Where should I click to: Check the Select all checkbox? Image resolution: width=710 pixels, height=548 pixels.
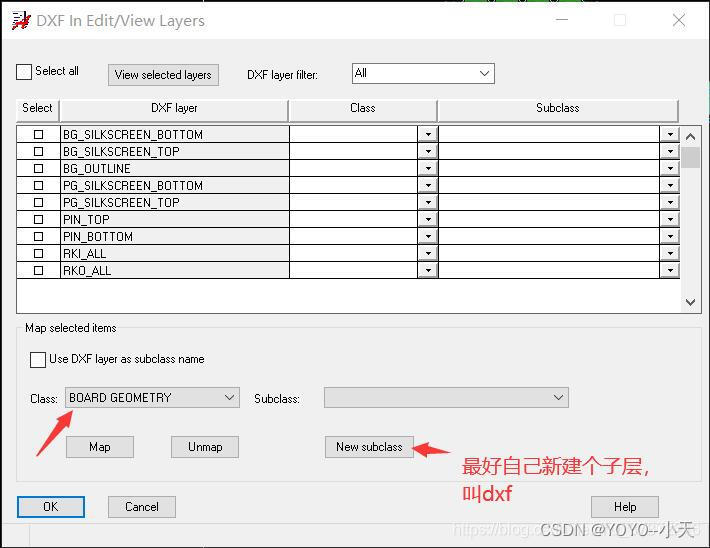(24, 72)
